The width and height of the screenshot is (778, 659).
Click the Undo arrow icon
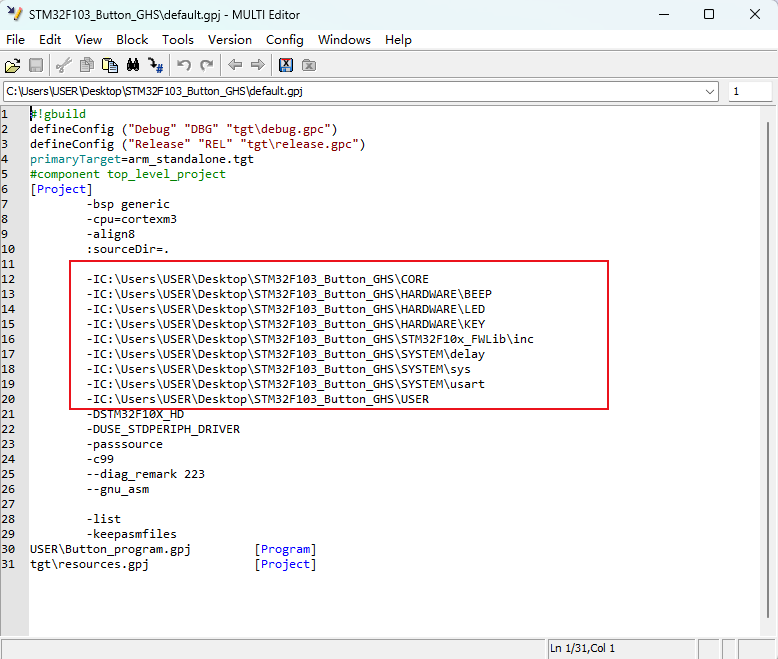pos(184,65)
